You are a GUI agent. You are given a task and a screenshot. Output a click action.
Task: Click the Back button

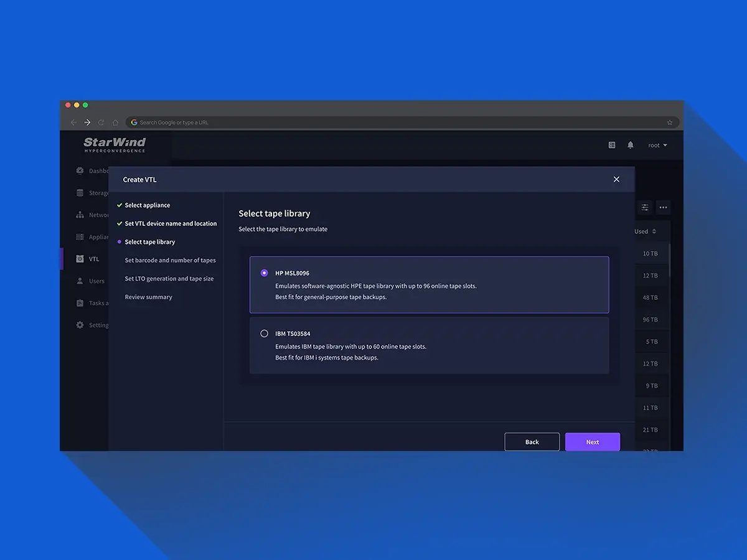tap(532, 442)
